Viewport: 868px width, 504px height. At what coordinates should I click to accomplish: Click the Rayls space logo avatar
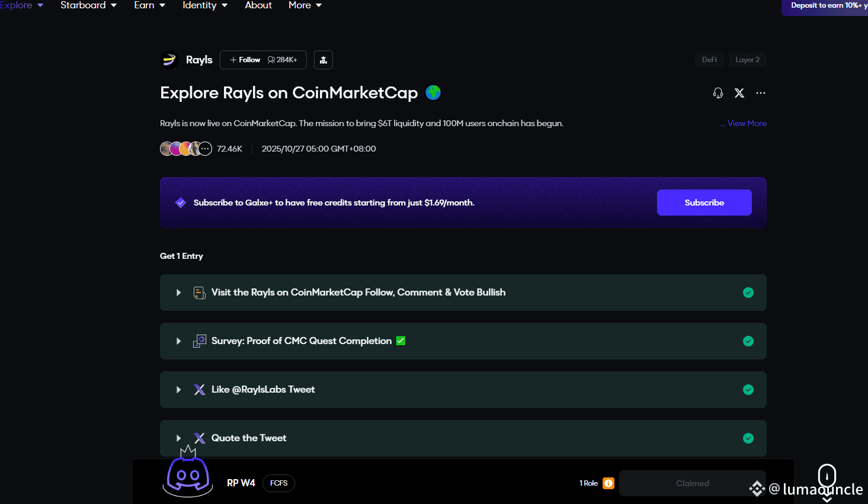pyautogui.click(x=169, y=59)
